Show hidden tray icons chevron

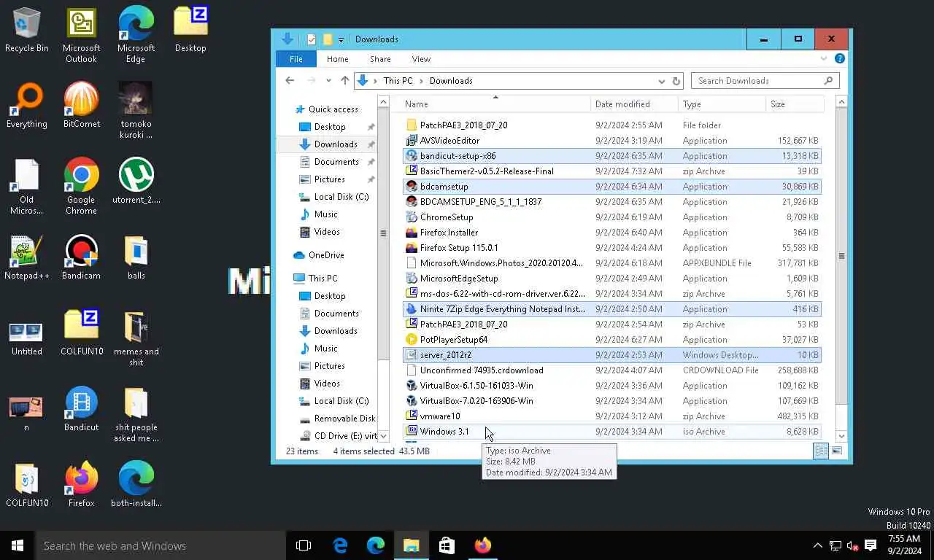click(817, 545)
